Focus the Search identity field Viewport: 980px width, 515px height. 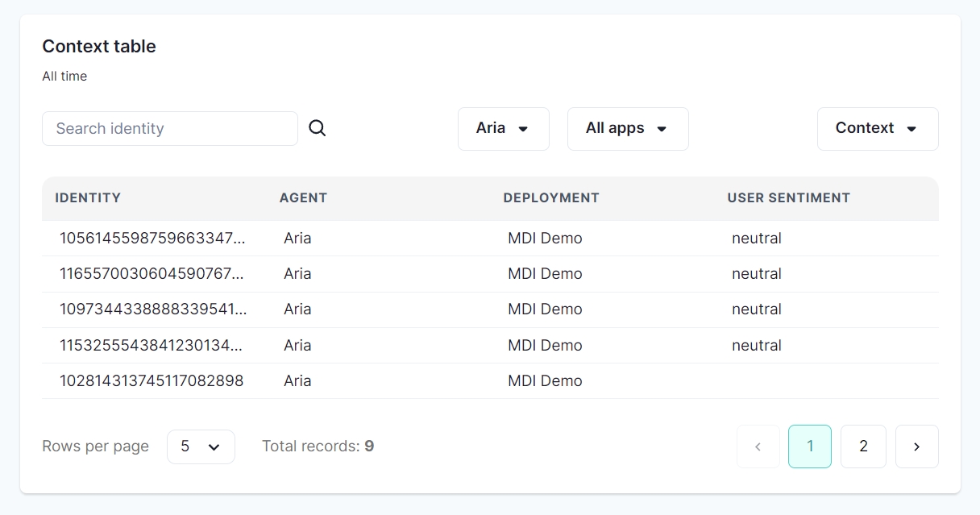click(169, 128)
